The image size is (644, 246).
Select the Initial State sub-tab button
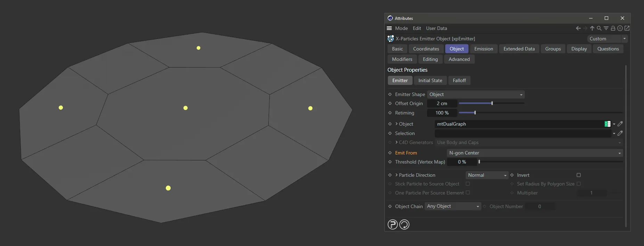(430, 80)
